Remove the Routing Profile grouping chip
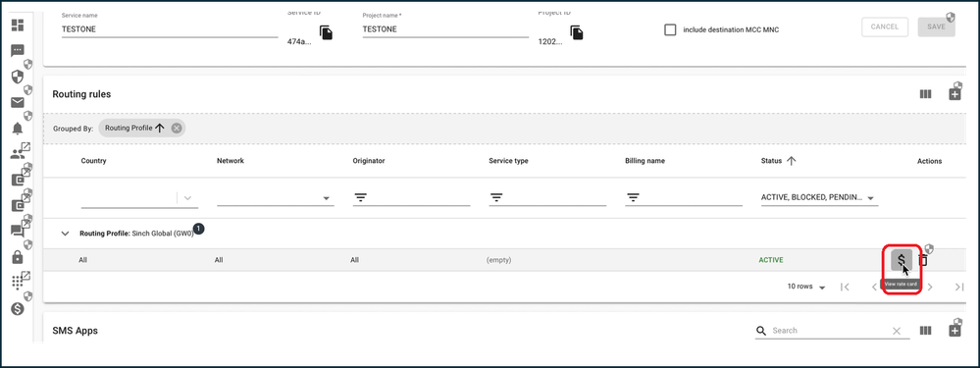 [x=177, y=129]
